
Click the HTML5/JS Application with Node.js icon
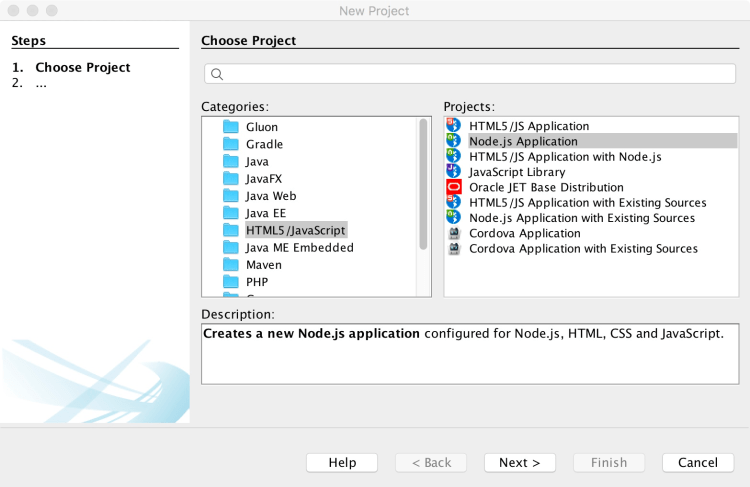click(x=453, y=156)
